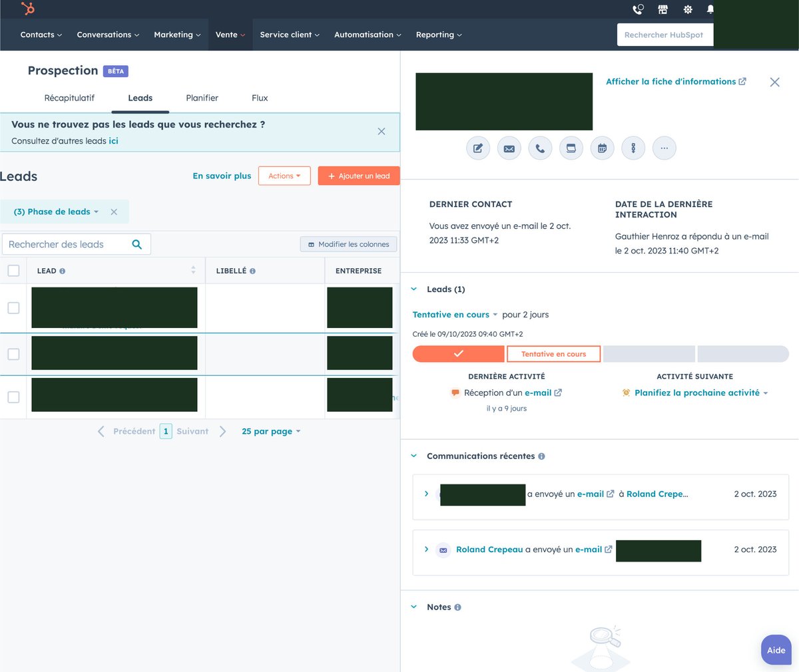This screenshot has width=799, height=672.
Task: Expand the first email sent to Roland Crepe...
Action: click(426, 494)
